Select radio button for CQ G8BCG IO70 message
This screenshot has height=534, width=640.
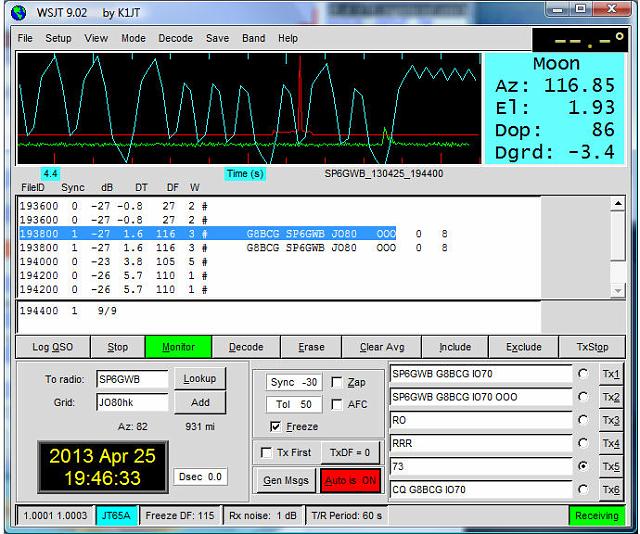583,490
